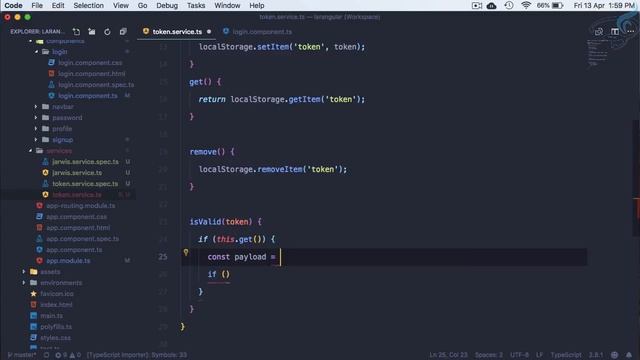
Task: Open the editor More Actions ellipsis
Action: click(x=630, y=31)
